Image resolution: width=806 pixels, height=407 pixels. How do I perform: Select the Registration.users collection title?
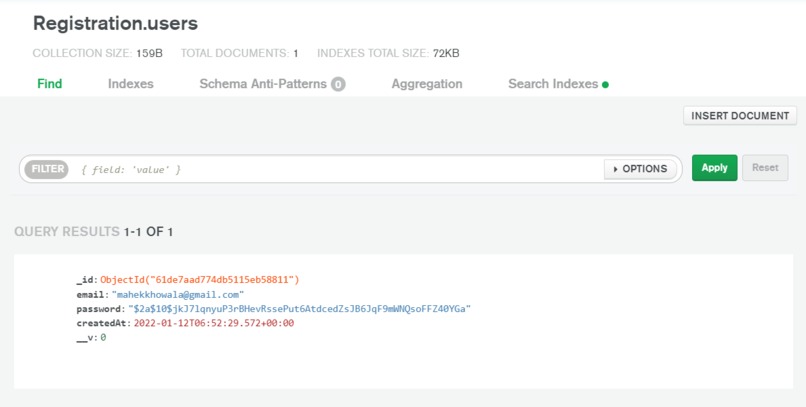115,24
